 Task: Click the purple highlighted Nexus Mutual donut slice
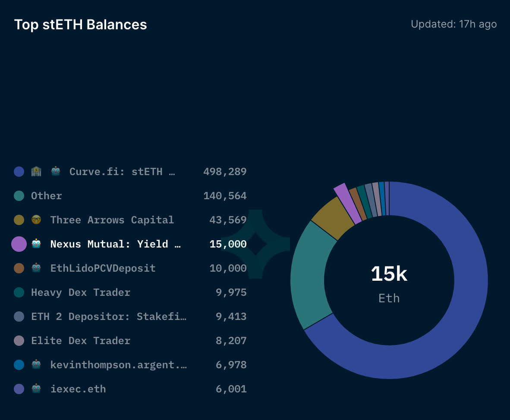pos(347,203)
